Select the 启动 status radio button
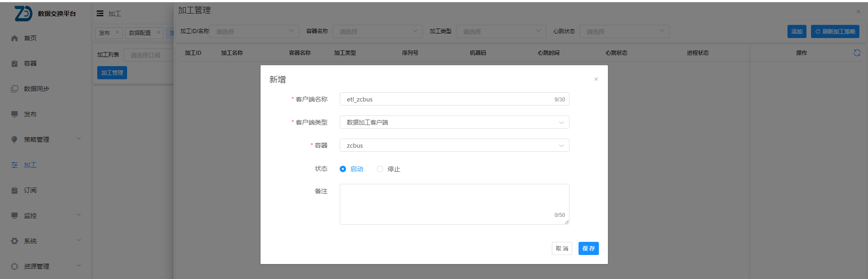 (x=343, y=169)
